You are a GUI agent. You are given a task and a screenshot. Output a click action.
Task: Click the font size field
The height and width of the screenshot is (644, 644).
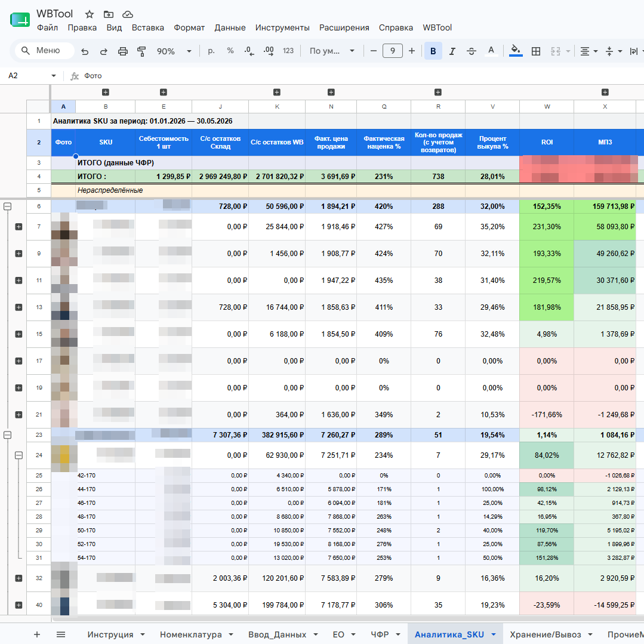point(393,51)
